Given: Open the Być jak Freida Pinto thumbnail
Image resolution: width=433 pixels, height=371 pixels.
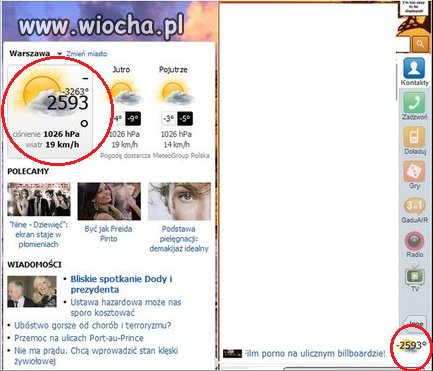Looking at the screenshot, I should pyautogui.click(x=109, y=201).
